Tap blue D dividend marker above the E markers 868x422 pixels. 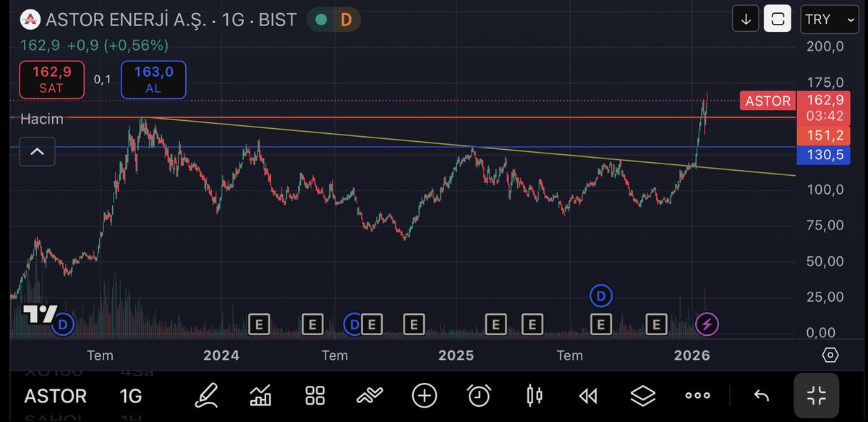point(600,296)
